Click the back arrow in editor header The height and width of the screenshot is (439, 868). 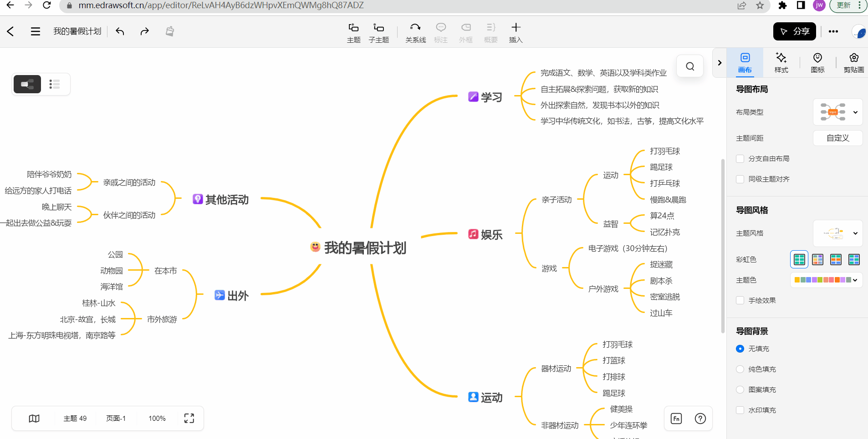coord(10,31)
